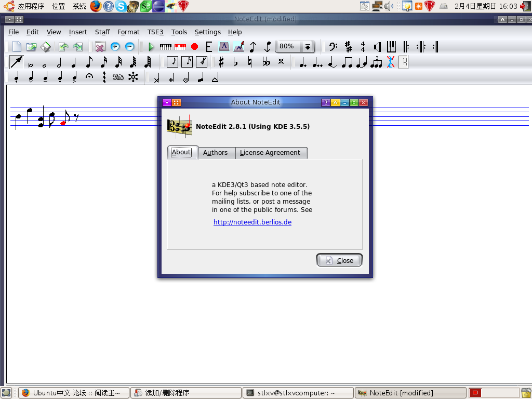Image resolution: width=532 pixels, height=399 pixels.
Task: Click the eighth rest symbol on staff
Action: tap(76, 117)
